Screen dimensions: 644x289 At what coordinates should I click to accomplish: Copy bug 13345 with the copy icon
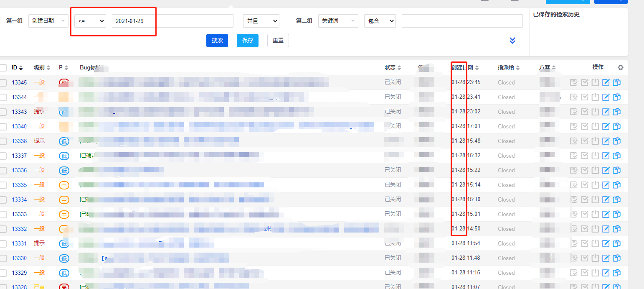[616, 82]
